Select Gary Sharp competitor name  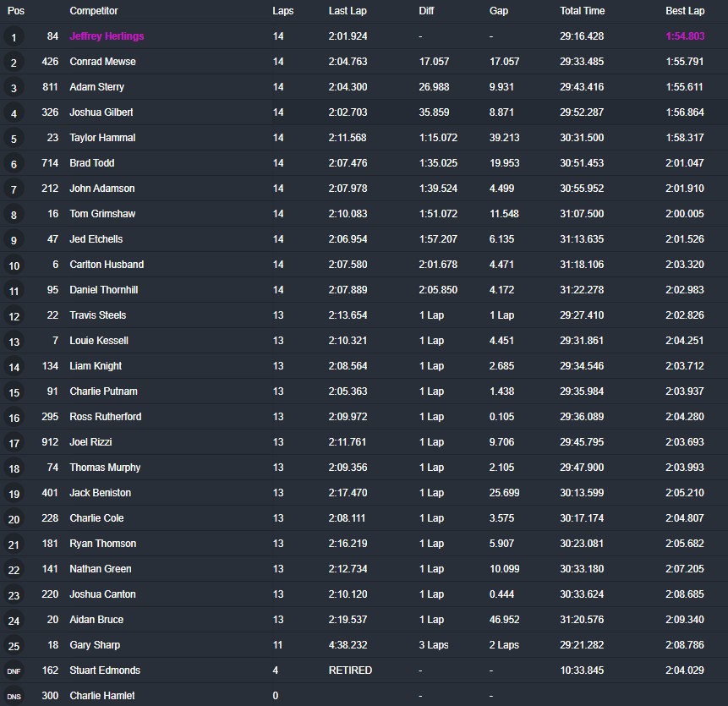[x=95, y=645]
